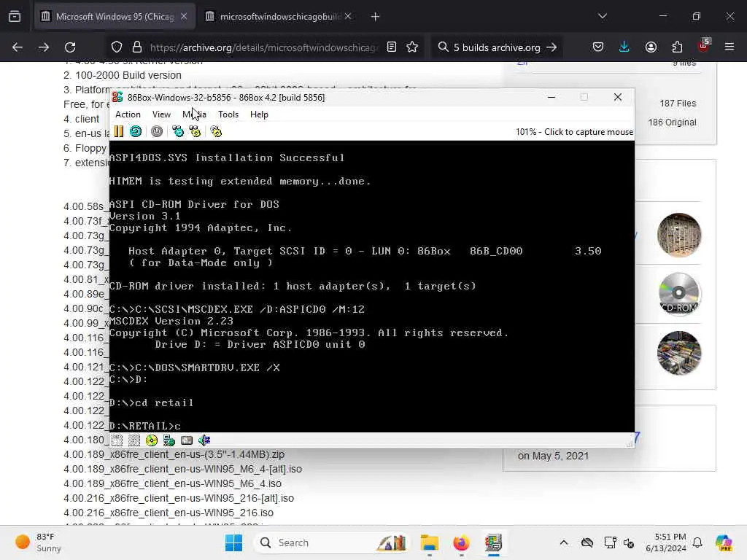Click the uBlock Origin extension icon
Image resolution: width=747 pixels, height=560 pixels.
pos(704,46)
